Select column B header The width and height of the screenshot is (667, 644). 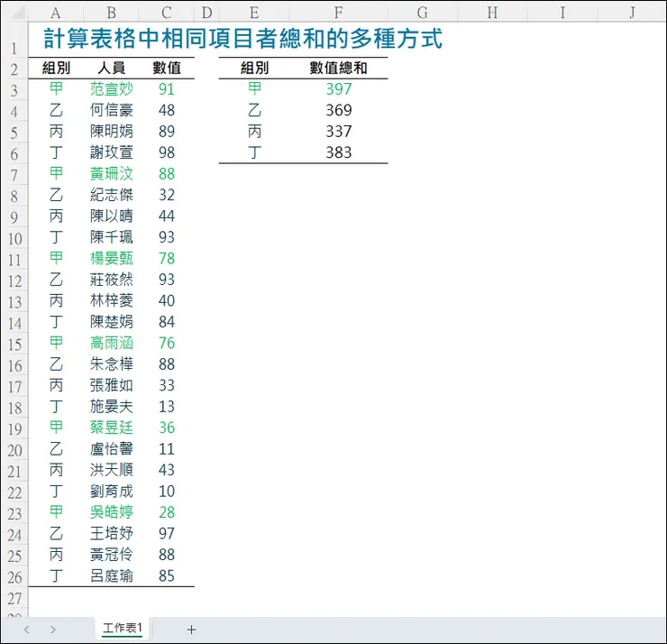[112, 13]
